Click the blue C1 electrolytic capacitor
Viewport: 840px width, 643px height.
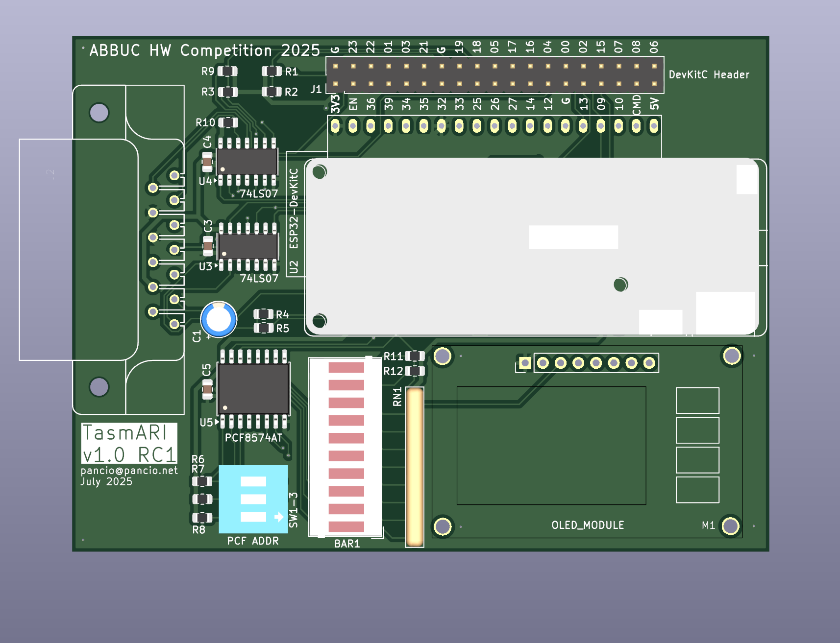click(x=219, y=319)
